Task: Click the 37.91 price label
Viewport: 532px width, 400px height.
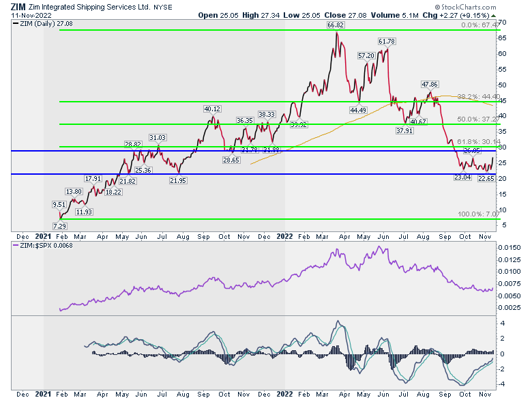Action: point(404,130)
